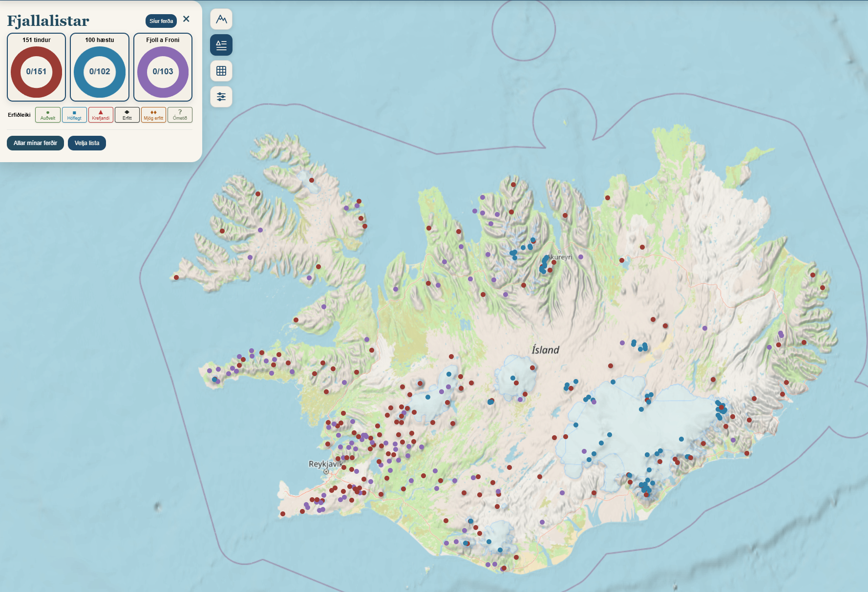Viewport: 868px width, 592px height.
Task: Select the Fjoll a Froni list card
Action: (163, 67)
